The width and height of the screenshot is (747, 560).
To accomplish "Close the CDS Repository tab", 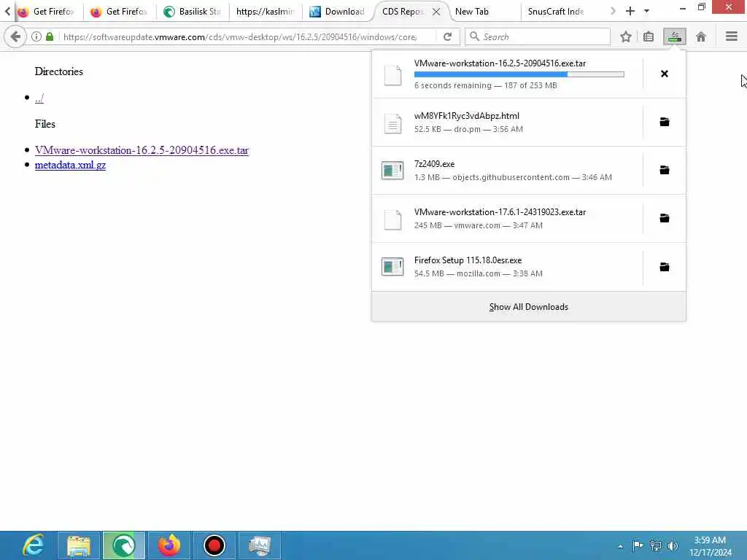I will 436,12.
